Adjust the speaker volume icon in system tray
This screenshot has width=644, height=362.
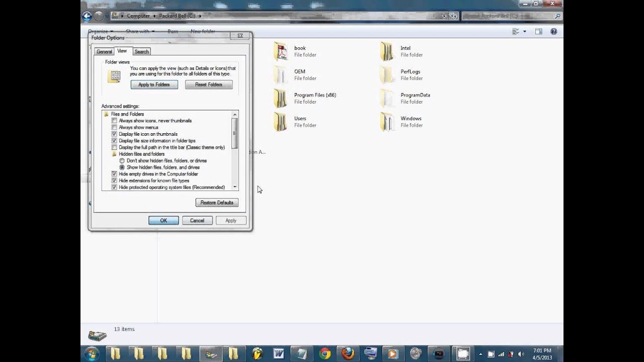[521, 353]
